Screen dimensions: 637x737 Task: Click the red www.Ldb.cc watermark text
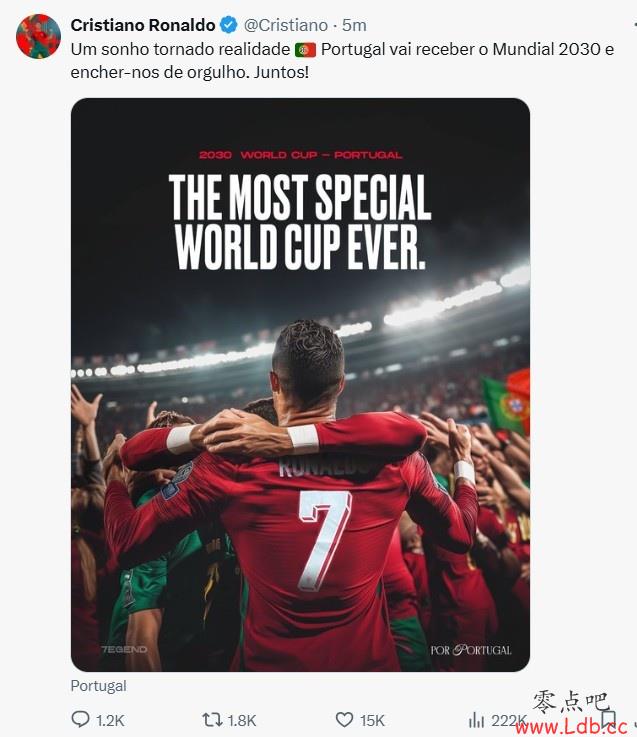click(572, 726)
